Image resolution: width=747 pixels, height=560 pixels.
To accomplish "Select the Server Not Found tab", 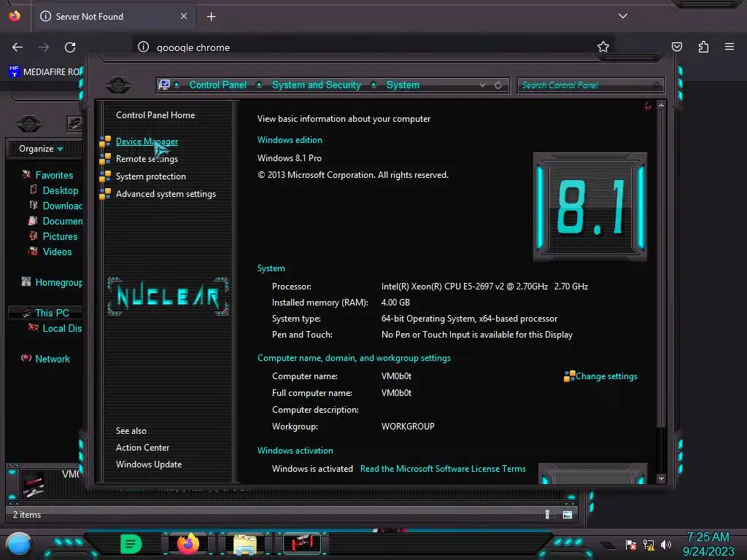I will click(114, 16).
